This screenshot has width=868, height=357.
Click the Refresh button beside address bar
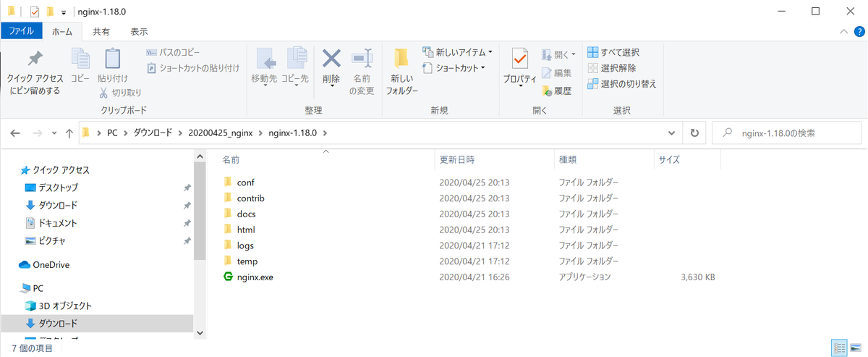click(694, 133)
